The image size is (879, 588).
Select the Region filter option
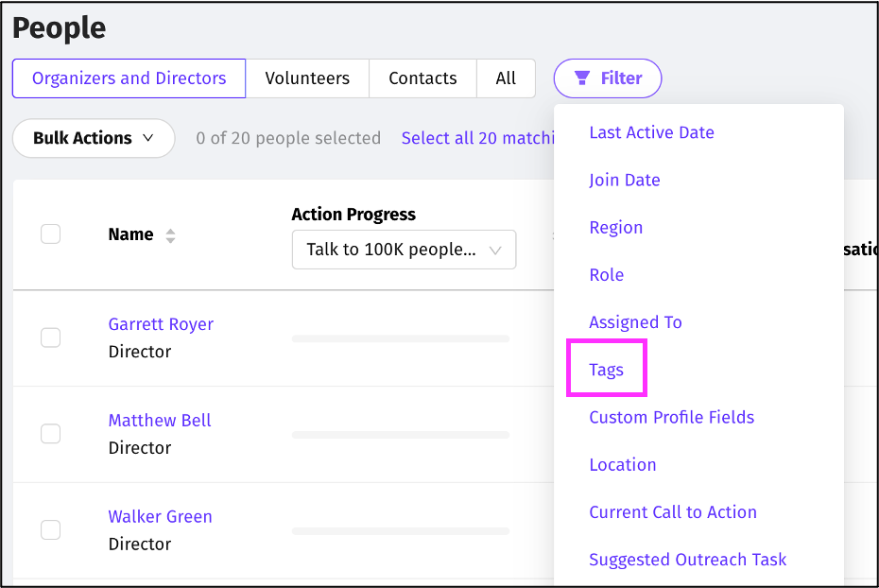click(x=615, y=228)
